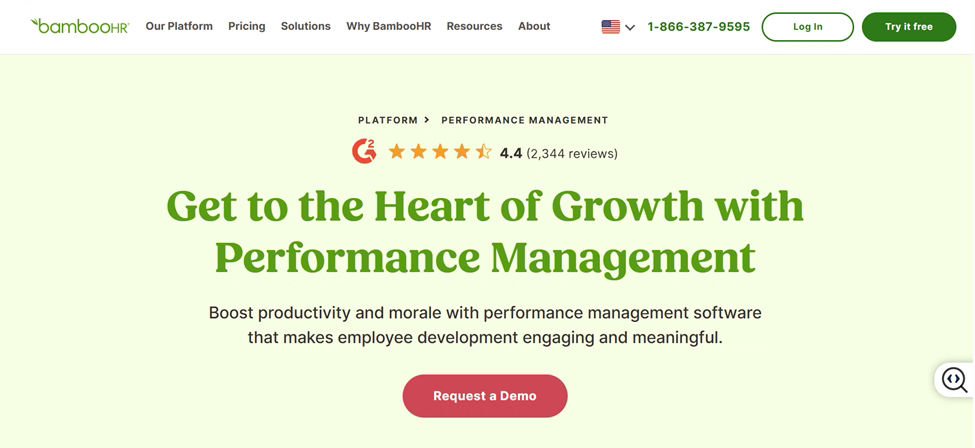The width and height of the screenshot is (975, 448).
Task: Open the code search magnifier widget
Action: [x=954, y=379]
